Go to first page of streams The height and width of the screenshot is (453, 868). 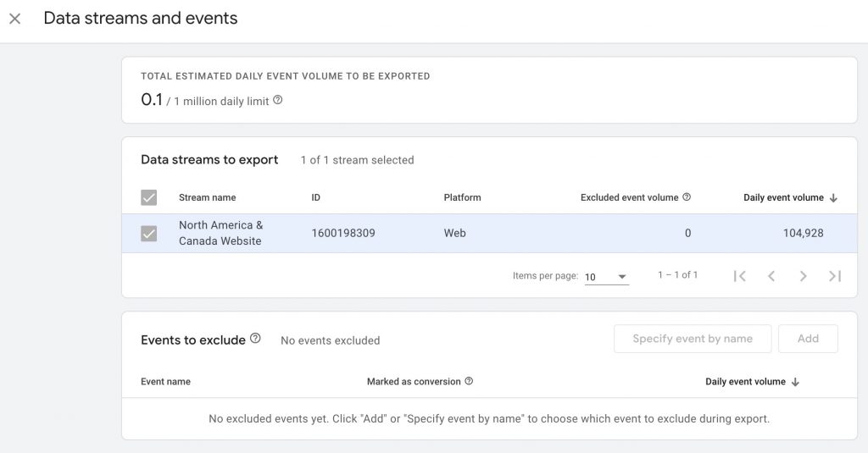739,276
